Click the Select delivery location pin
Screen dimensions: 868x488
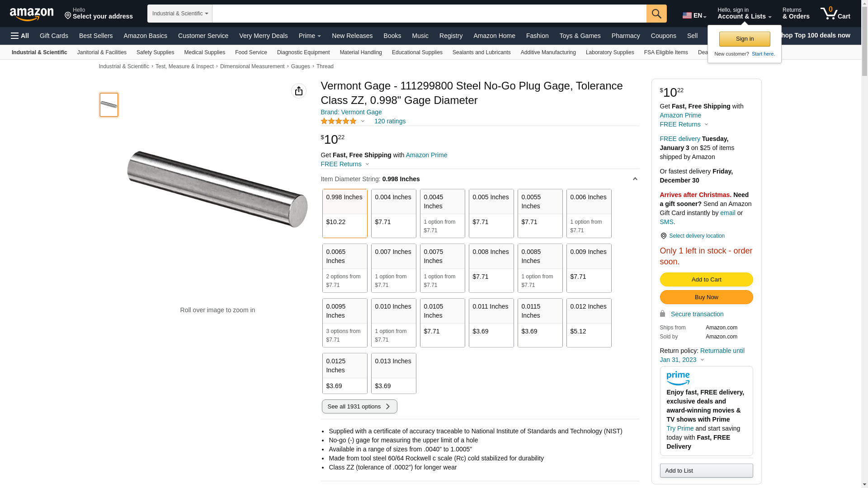663,236
